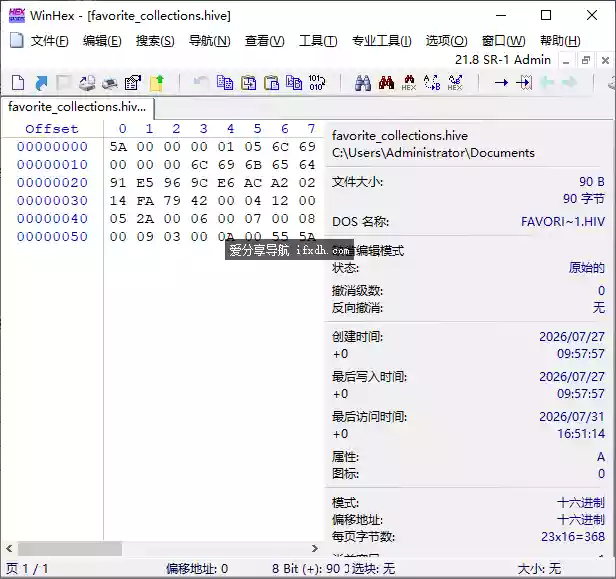Open the 编辑(E) menu
Image resolution: width=616 pixels, height=579 pixels.
coord(102,41)
